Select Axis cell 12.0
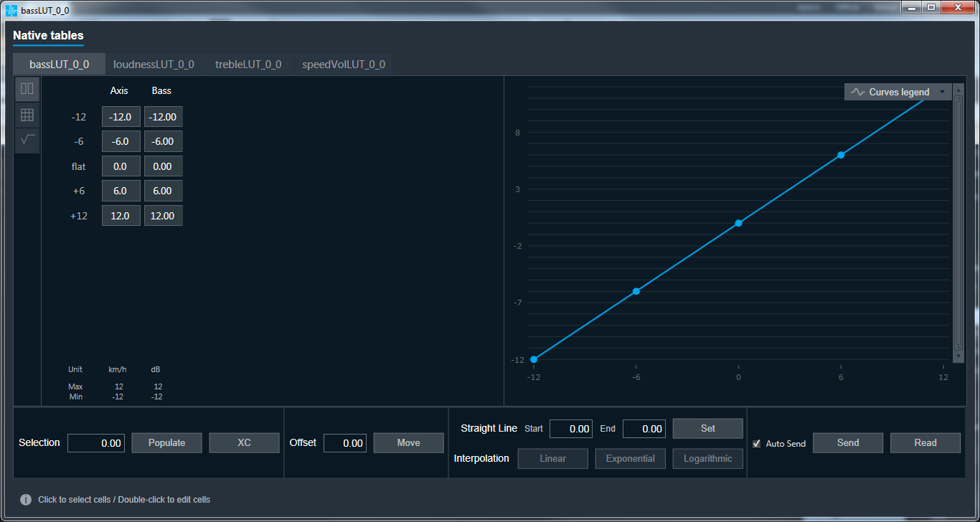The image size is (980, 522). (121, 216)
